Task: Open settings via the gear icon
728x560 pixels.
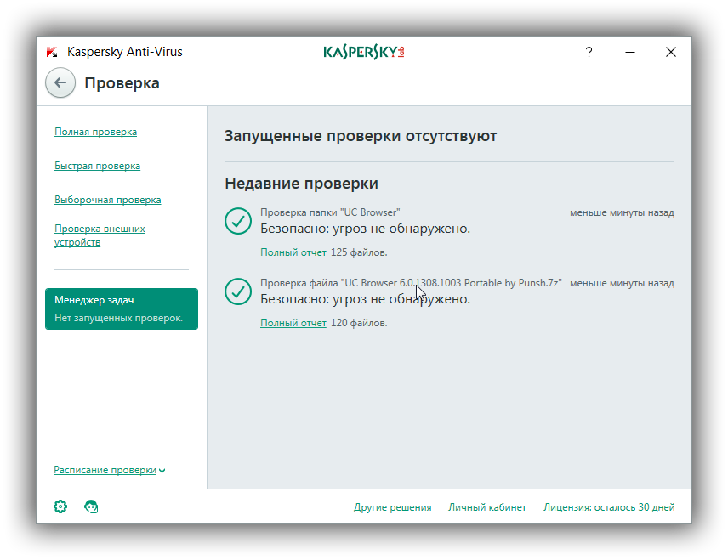Action: point(60,506)
